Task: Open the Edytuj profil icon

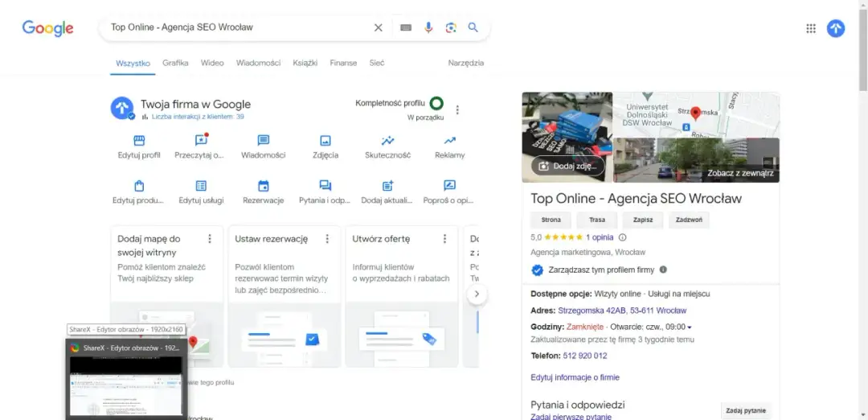Action: coord(139,141)
